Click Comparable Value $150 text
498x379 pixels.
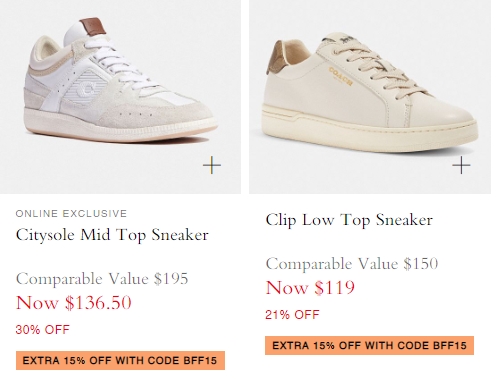(x=352, y=264)
